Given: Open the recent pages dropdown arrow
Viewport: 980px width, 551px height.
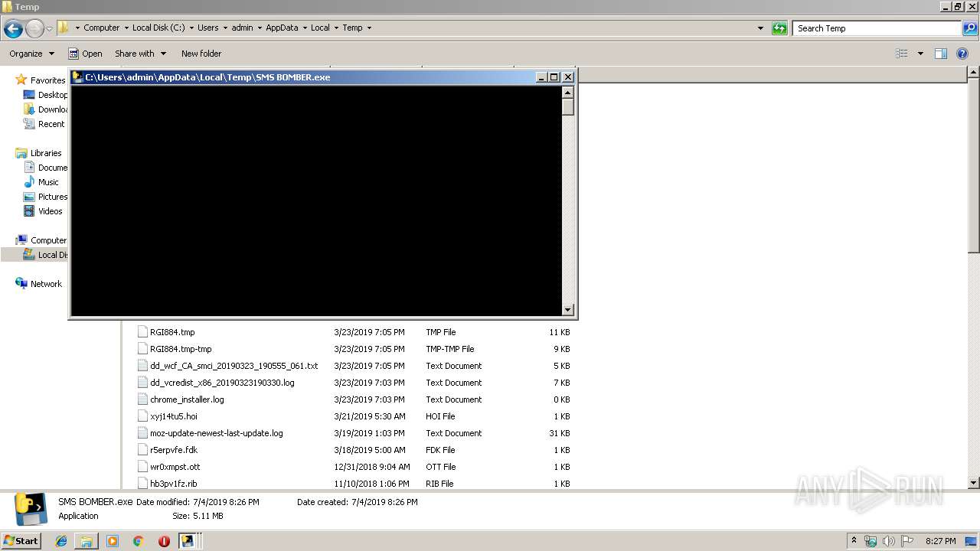Looking at the screenshot, I should click(x=50, y=28).
